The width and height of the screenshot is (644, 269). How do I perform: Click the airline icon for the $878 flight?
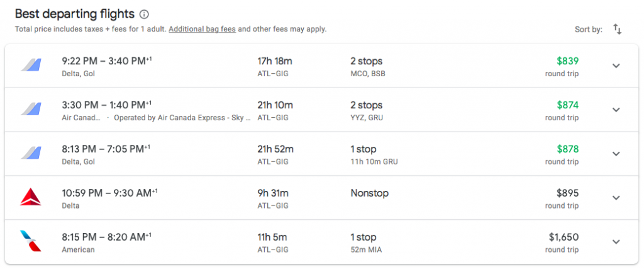coord(31,153)
